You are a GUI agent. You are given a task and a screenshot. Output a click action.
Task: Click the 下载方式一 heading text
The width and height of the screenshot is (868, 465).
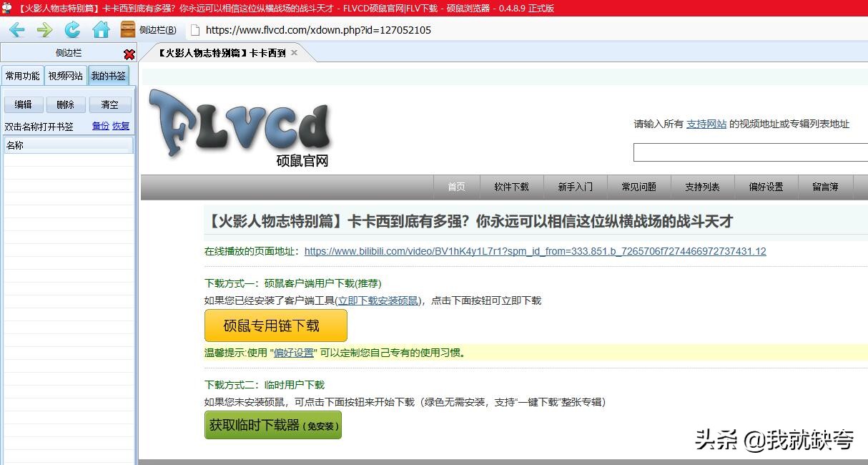pos(293,283)
